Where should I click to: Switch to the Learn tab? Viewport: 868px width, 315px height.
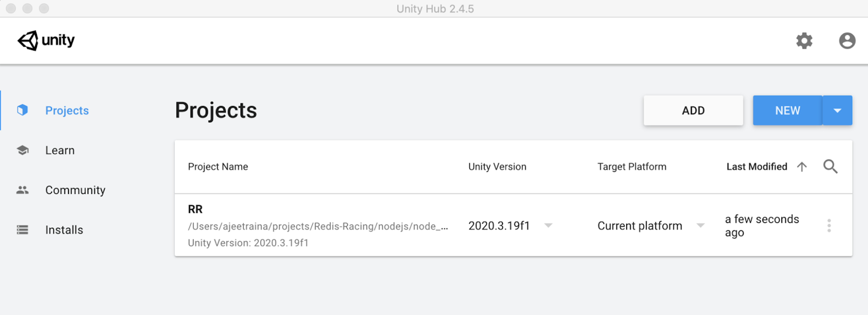tap(60, 150)
